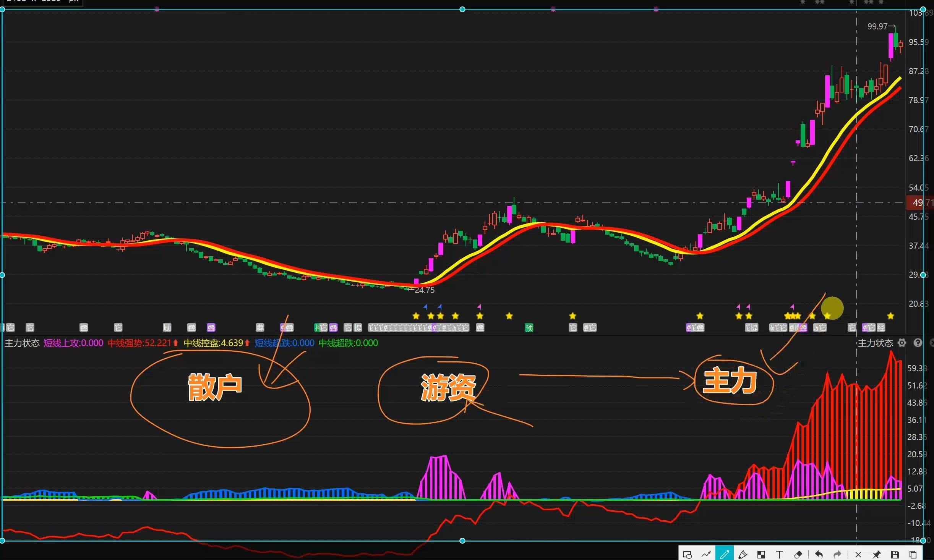The height and width of the screenshot is (560, 934).
Task: Select the eraser tool
Action: click(798, 555)
